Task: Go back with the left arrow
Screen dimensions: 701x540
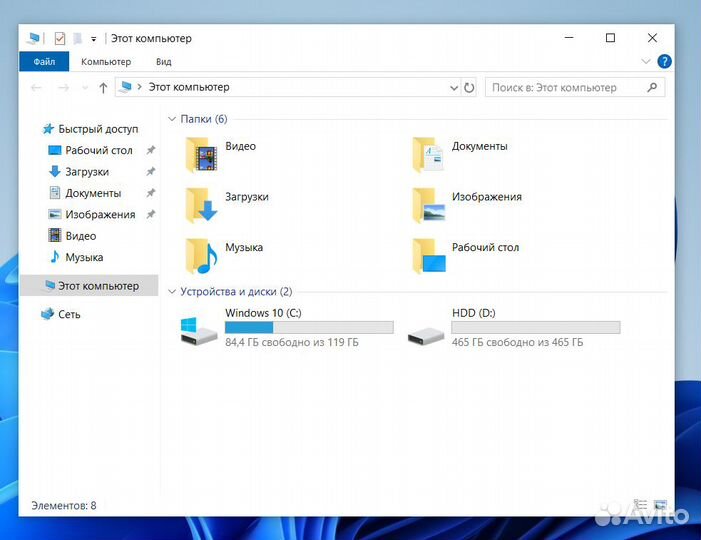Action: click(36, 88)
